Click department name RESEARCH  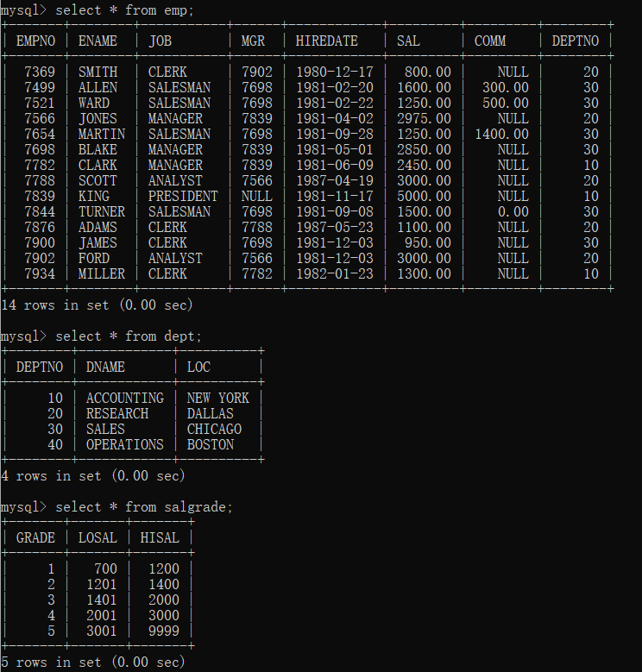coord(117,413)
